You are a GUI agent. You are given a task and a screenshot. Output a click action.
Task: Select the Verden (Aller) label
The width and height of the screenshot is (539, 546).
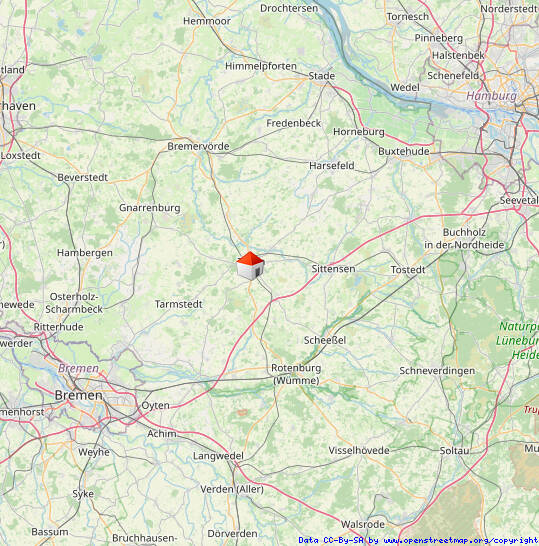(232, 489)
